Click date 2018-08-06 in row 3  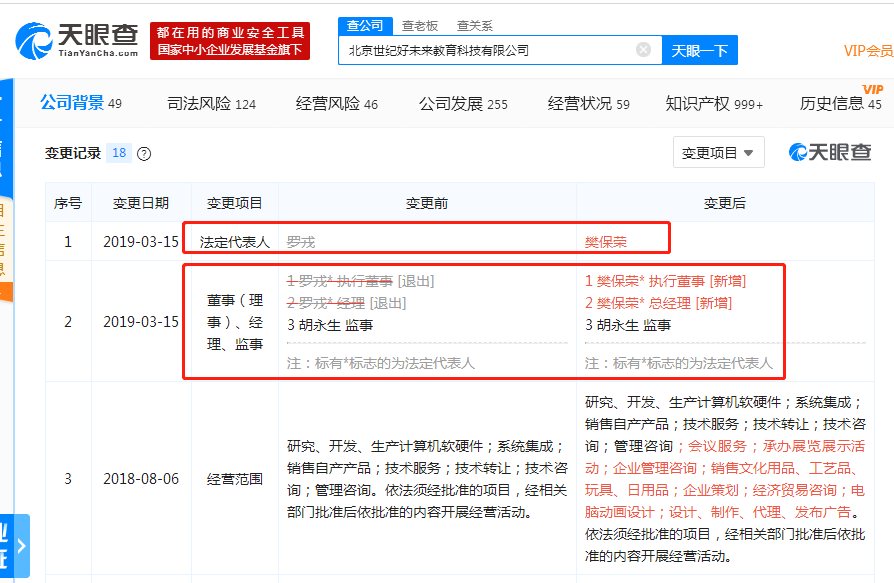[141, 479]
